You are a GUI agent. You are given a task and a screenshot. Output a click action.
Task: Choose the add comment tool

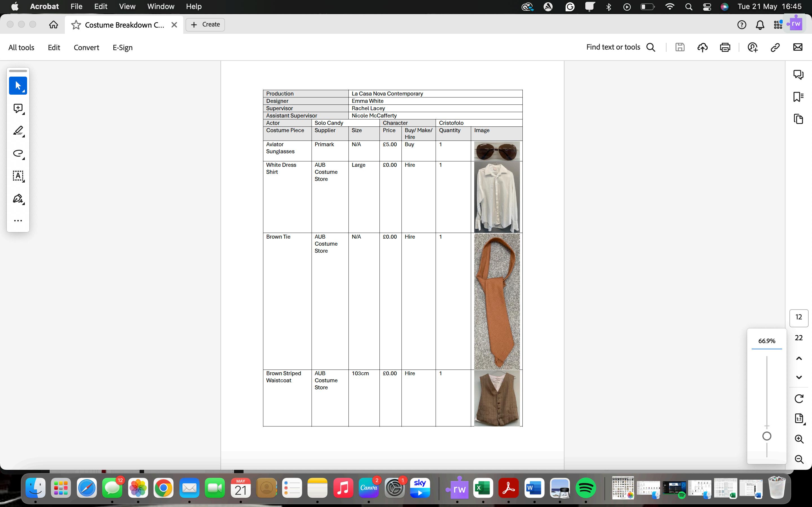18,108
